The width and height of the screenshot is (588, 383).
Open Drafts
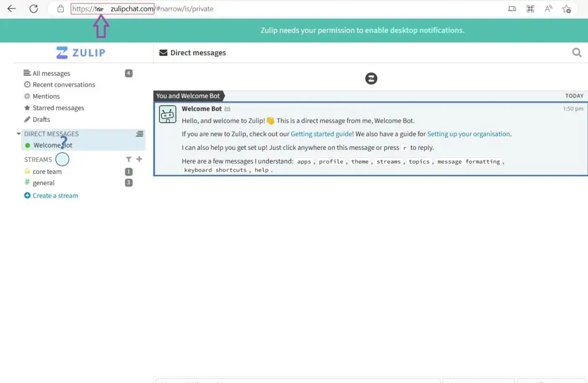(x=41, y=119)
